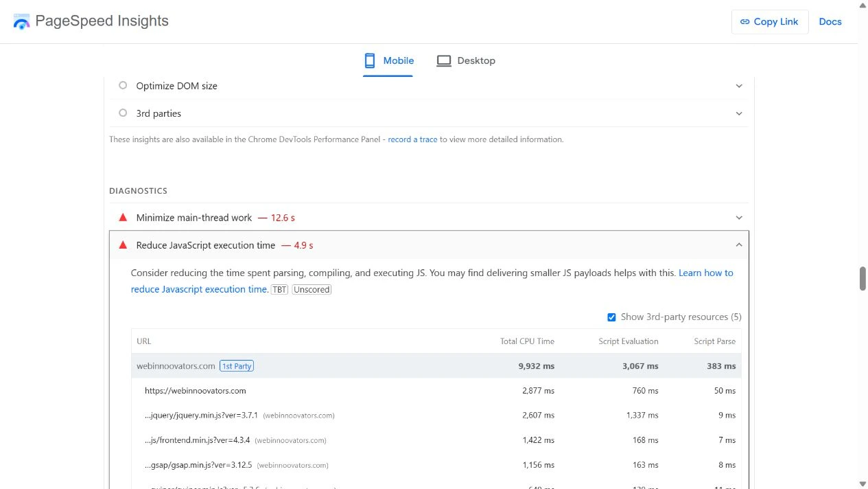
Task: Click the 4.9 s execution time value
Action: coord(303,245)
